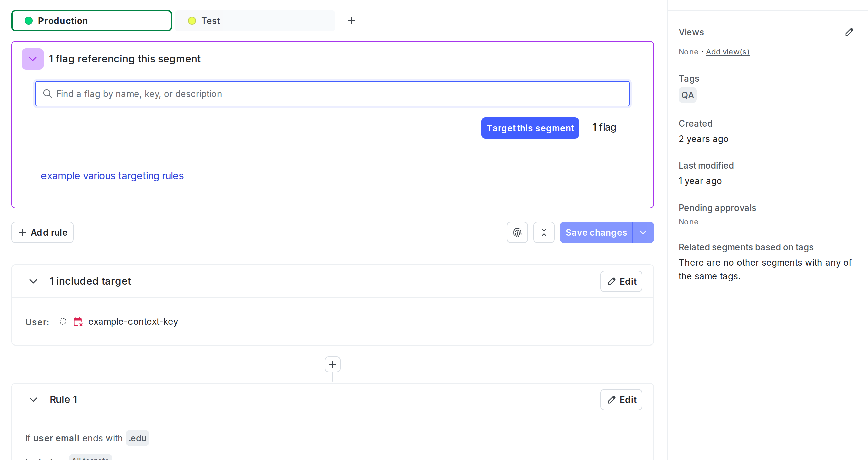Click the dashed circle icon on the User target row
Screen dimensions: 868x460
point(63,322)
